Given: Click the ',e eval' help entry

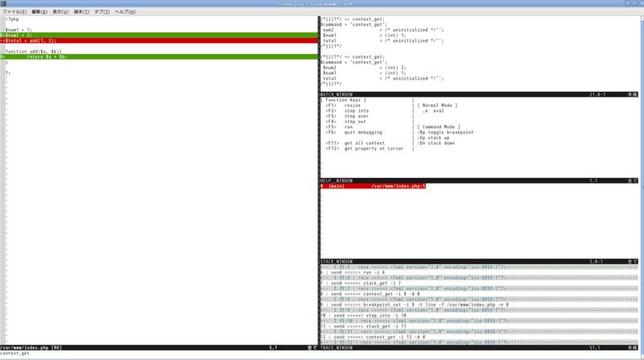Looking at the screenshot, I should coord(433,110).
